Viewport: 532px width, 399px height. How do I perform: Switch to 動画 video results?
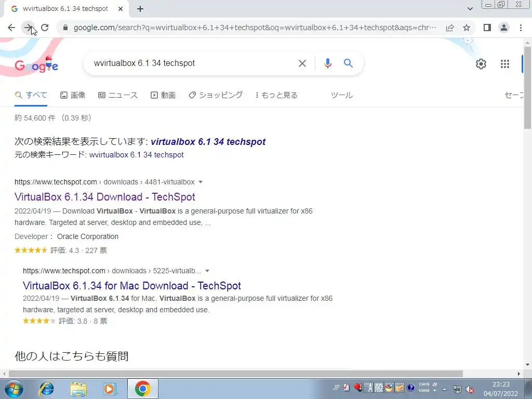163,95
